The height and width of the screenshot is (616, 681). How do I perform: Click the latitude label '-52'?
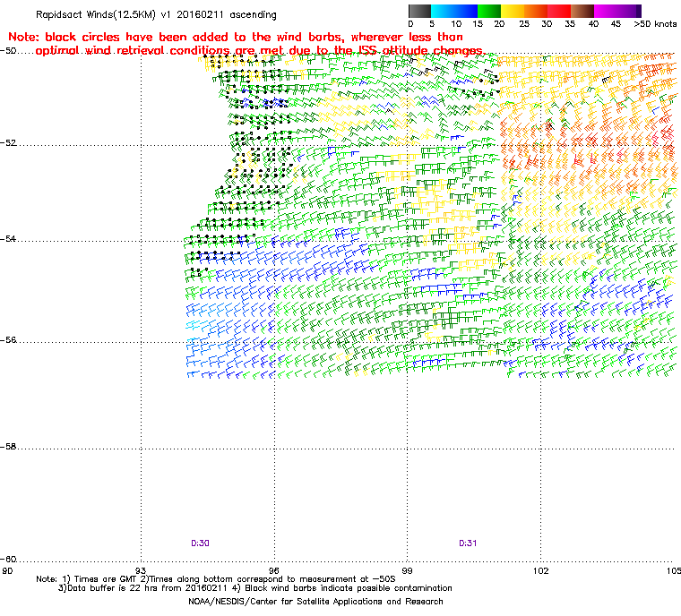point(8,143)
